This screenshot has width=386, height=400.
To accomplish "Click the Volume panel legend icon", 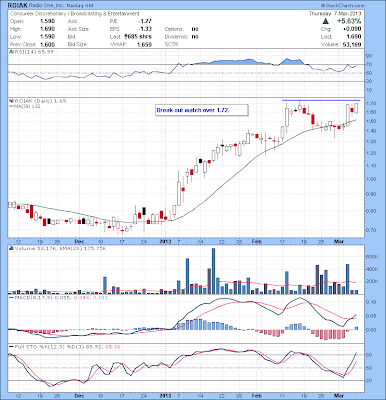I will 11,248.
